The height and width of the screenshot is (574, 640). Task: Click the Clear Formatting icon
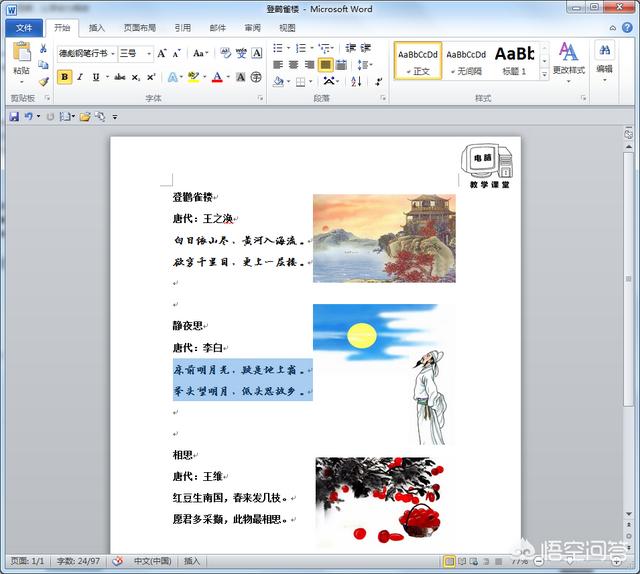point(225,53)
